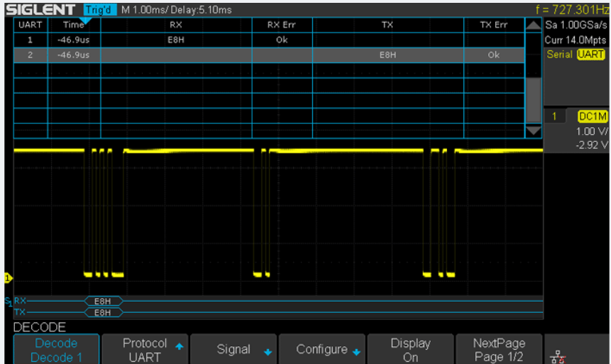
Task: Click the channel 1 indicator box
Action: point(554,116)
